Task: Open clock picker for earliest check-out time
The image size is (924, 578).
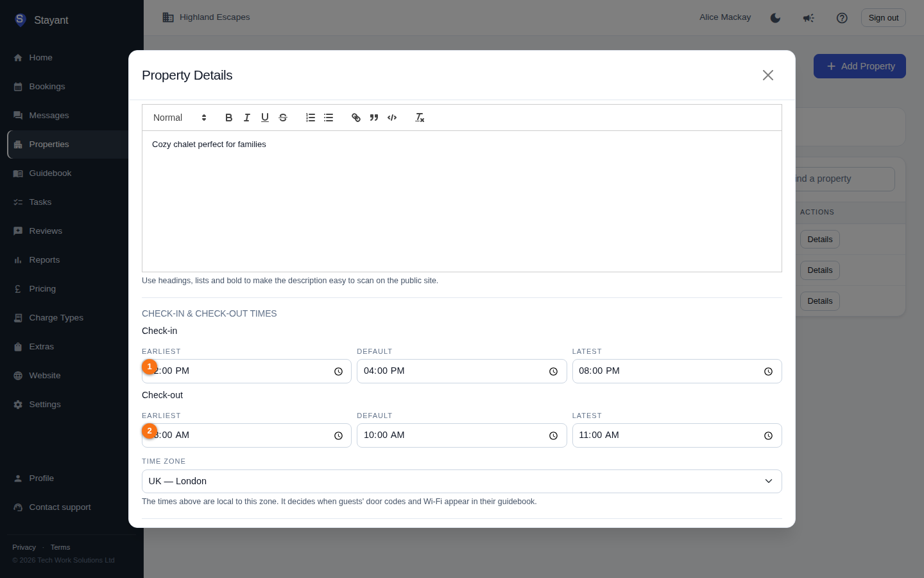Action: pyautogui.click(x=338, y=435)
